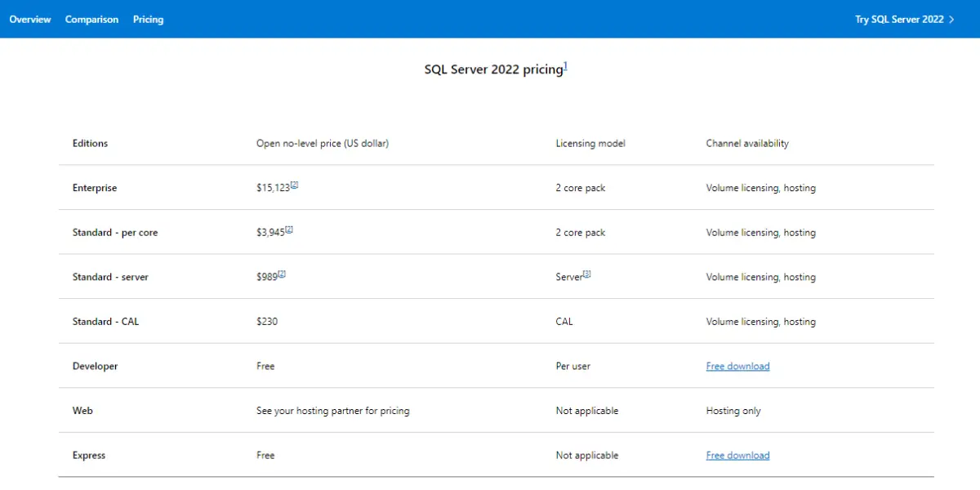Click "CAL" licensing model in Standard CAL row
Viewport: 980px width, 490px height.
click(x=564, y=322)
